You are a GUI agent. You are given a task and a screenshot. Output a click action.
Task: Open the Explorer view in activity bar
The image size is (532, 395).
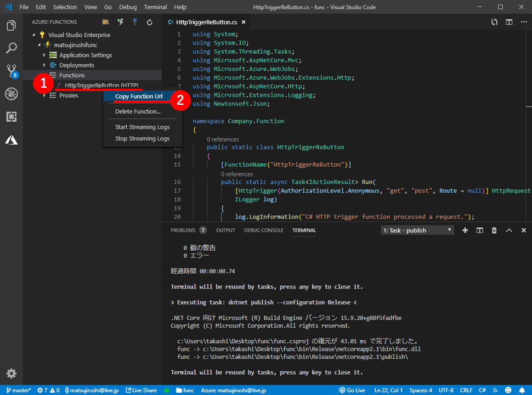(x=11, y=25)
